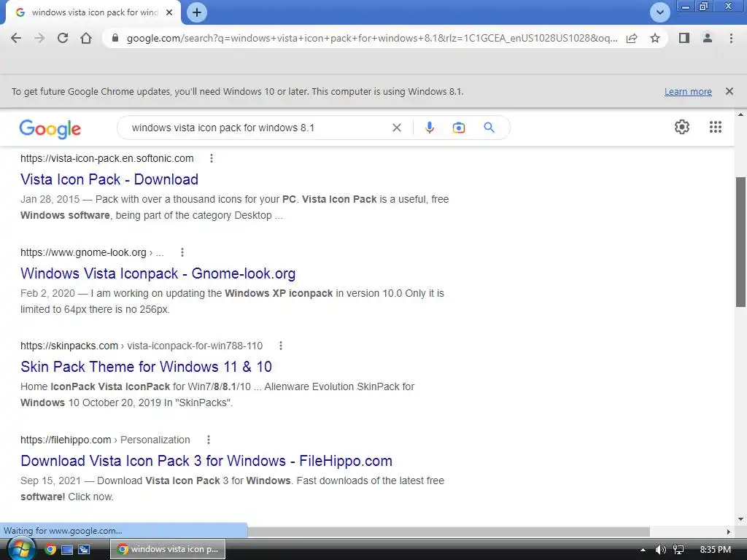Go to Google home via logo
747x560 pixels.
[x=50, y=128]
